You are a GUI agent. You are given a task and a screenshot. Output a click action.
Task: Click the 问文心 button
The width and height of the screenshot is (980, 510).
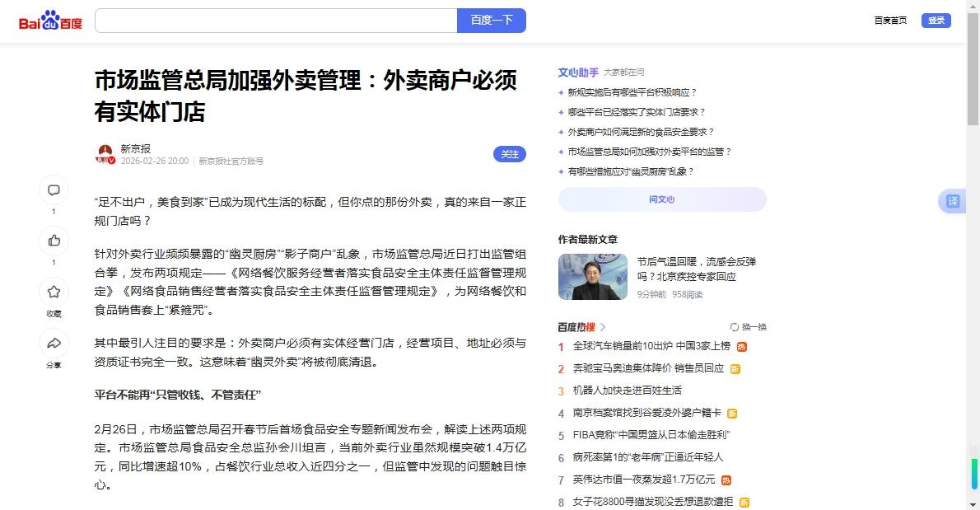pyautogui.click(x=662, y=199)
